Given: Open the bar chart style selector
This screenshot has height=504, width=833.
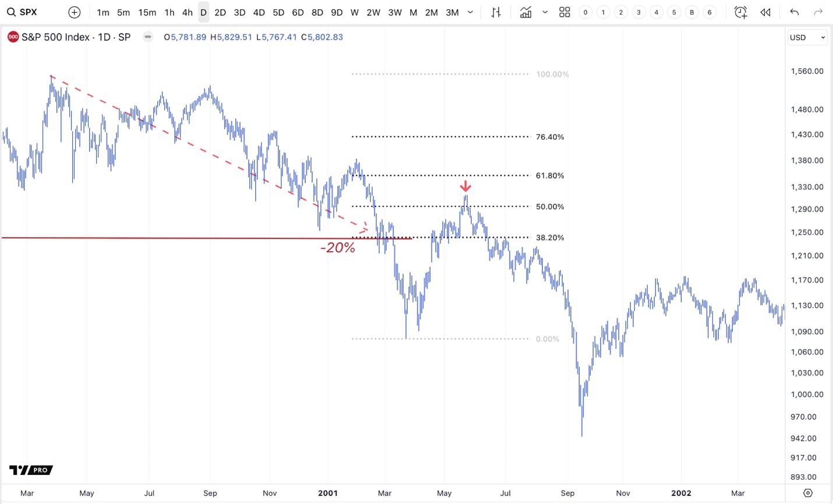Looking at the screenshot, I should point(496,12).
